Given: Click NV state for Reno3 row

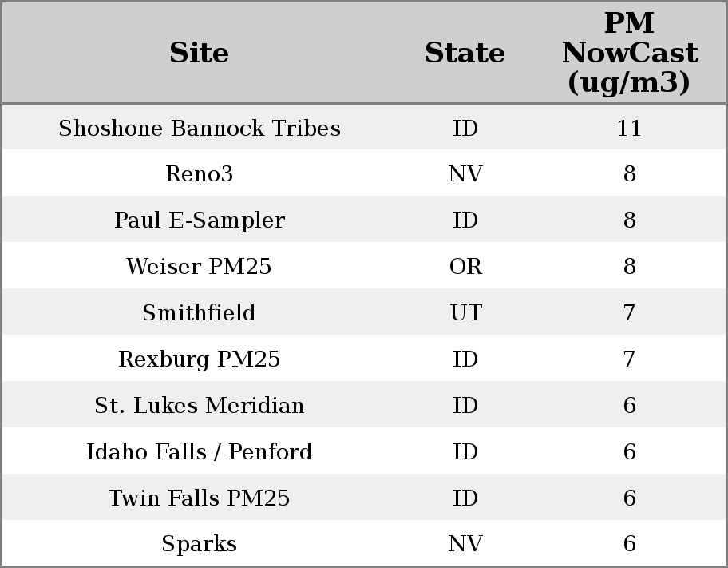Looking at the screenshot, I should click(x=465, y=174).
